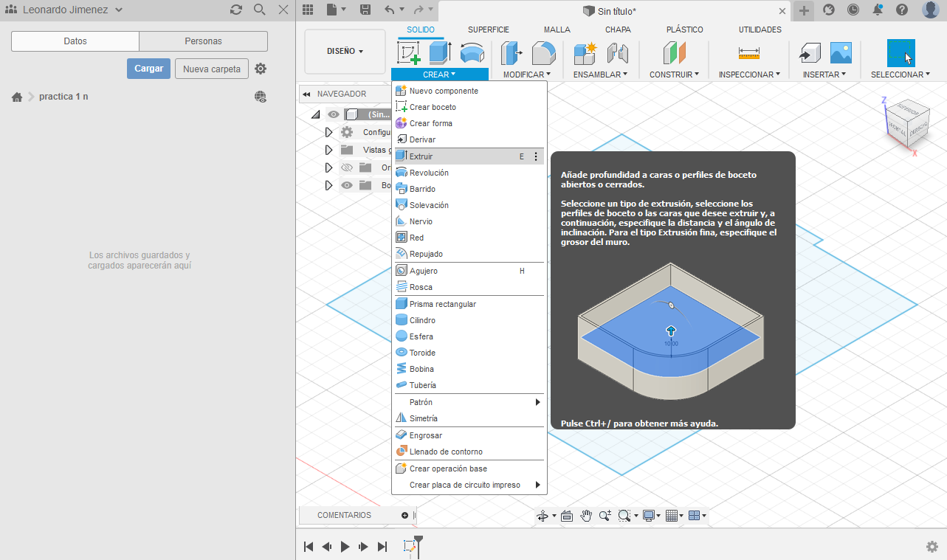Click the Create Sketch toolbar icon
This screenshot has width=947, height=560.
[409, 53]
